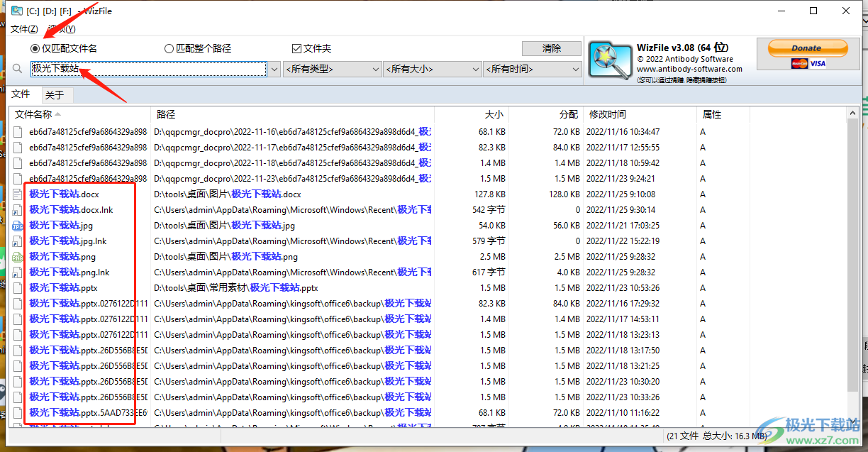Click the magnifier icon beside the search box
Screen dimensions: 868x452
18,70
